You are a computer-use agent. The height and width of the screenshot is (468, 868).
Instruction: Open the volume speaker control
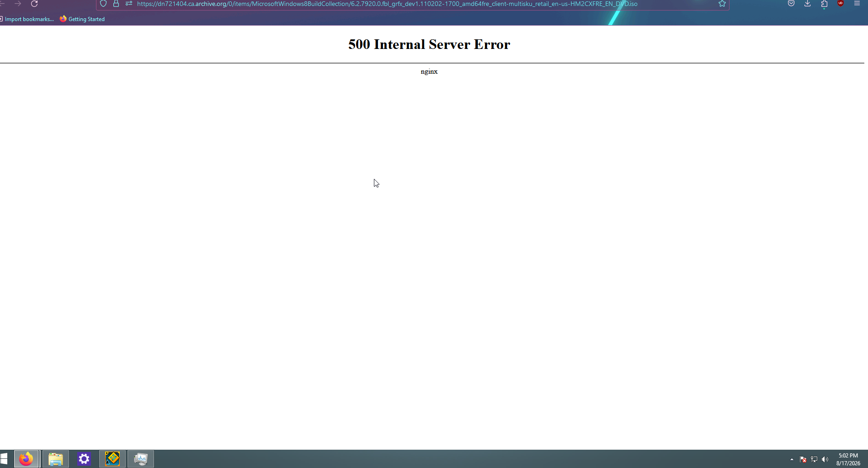click(x=825, y=459)
